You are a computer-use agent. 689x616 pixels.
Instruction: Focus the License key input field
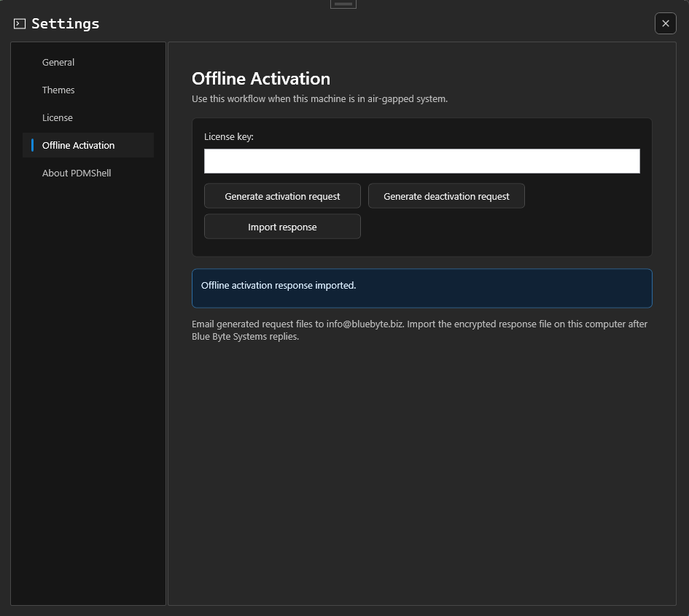(x=422, y=161)
